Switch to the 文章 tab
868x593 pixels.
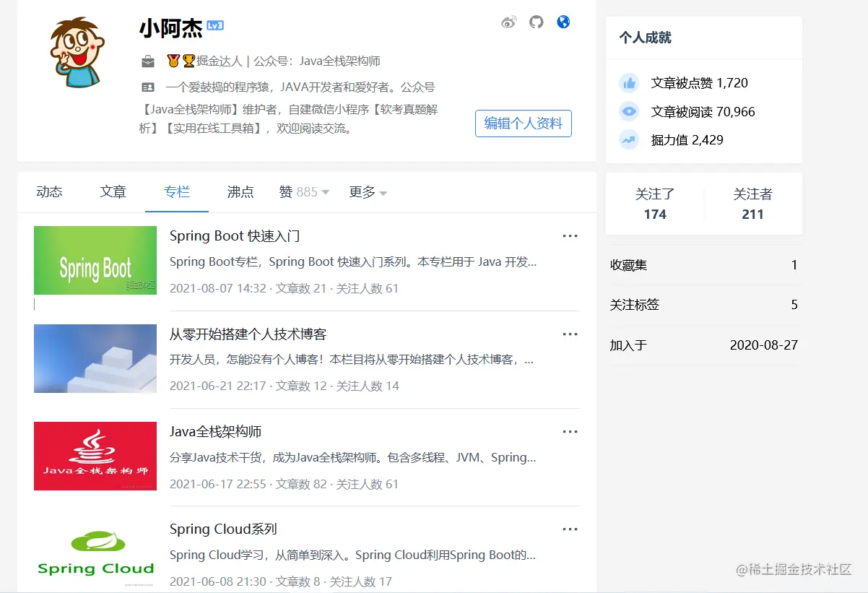[x=113, y=192]
